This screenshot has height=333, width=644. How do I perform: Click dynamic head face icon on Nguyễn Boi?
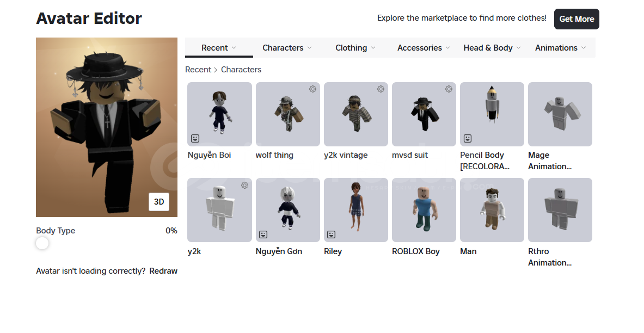[195, 138]
